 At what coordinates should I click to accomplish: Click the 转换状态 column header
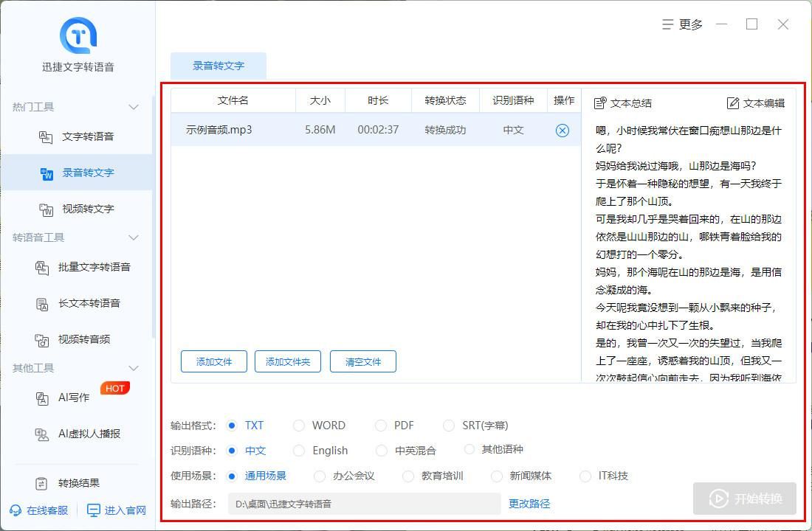445,100
